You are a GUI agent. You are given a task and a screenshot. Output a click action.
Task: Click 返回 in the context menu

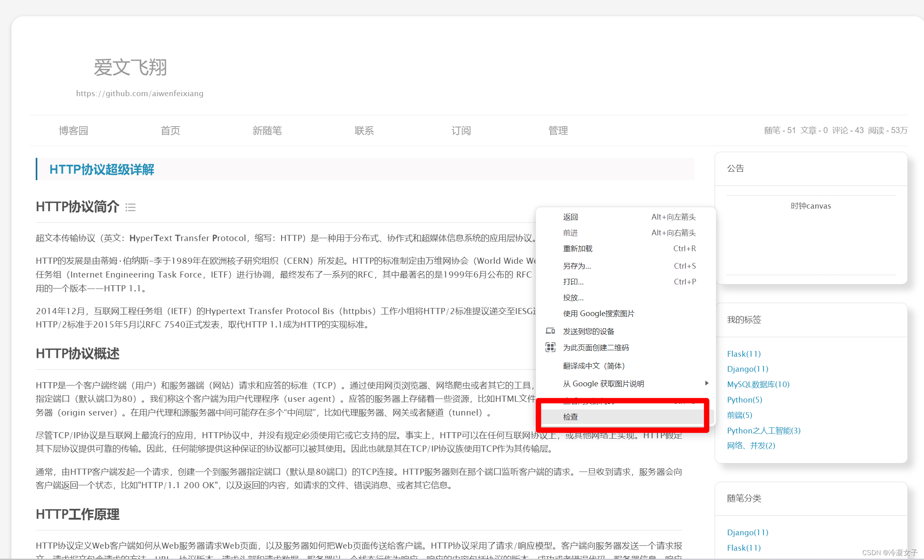pyautogui.click(x=571, y=217)
